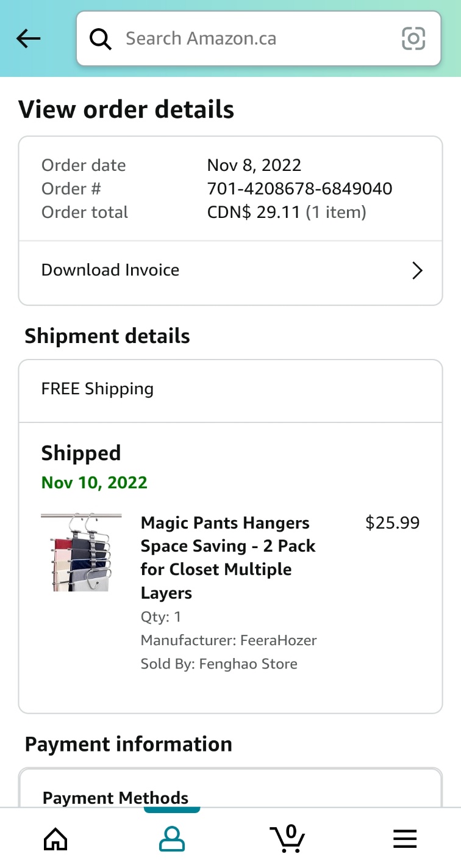Open the shopping cart icon
This screenshot has height=868, width=461.
[287, 837]
